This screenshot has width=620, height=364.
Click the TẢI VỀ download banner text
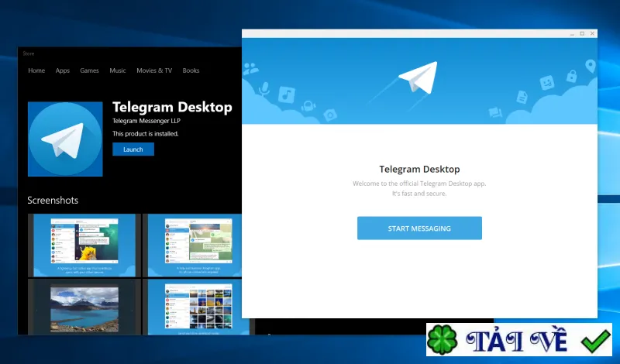click(516, 341)
